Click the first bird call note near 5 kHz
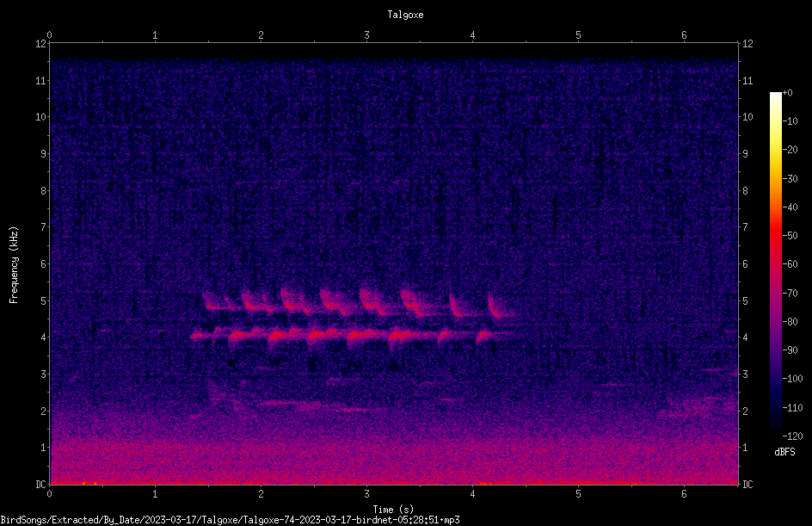812x526 pixels. point(213,303)
